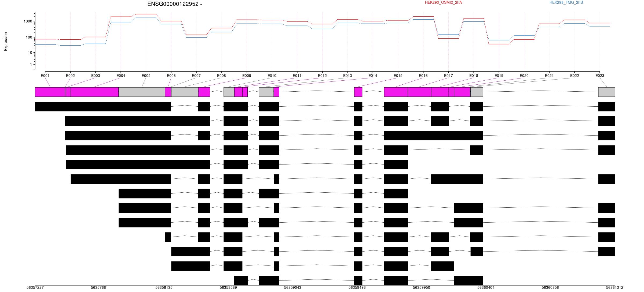Click exon label E018
Screen dimensions: 644x292
(474, 76)
